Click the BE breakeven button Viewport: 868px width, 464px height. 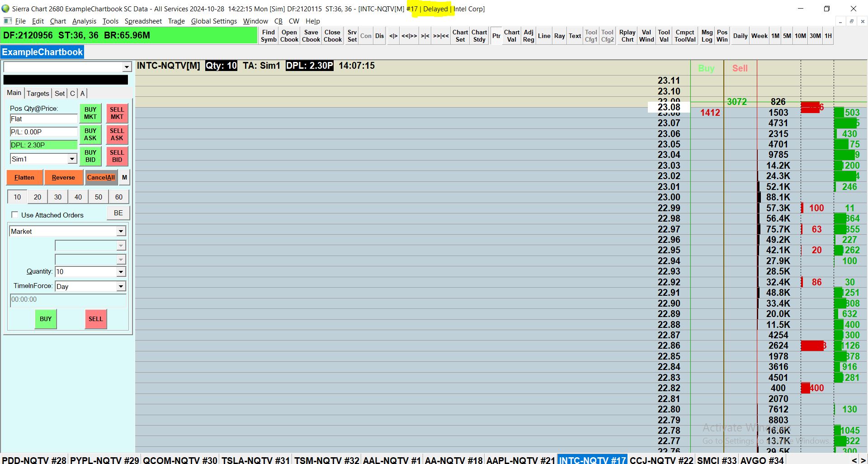click(118, 213)
